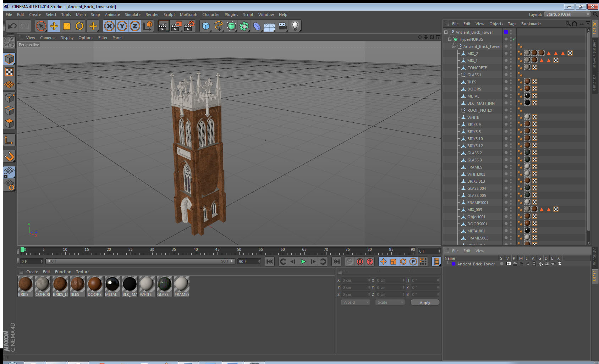
Task: Toggle HyperNURBS enabled green checkmark
Action: pos(514,39)
